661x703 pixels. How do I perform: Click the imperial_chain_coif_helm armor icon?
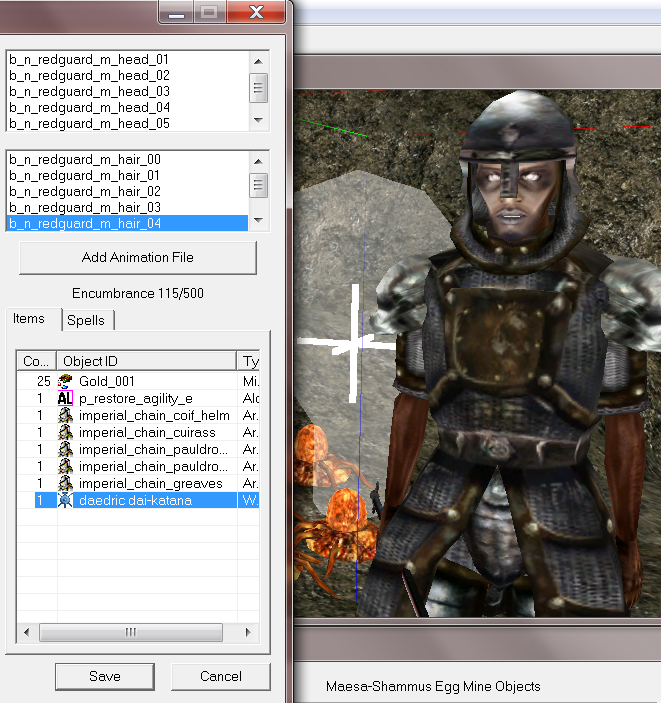(x=65, y=415)
